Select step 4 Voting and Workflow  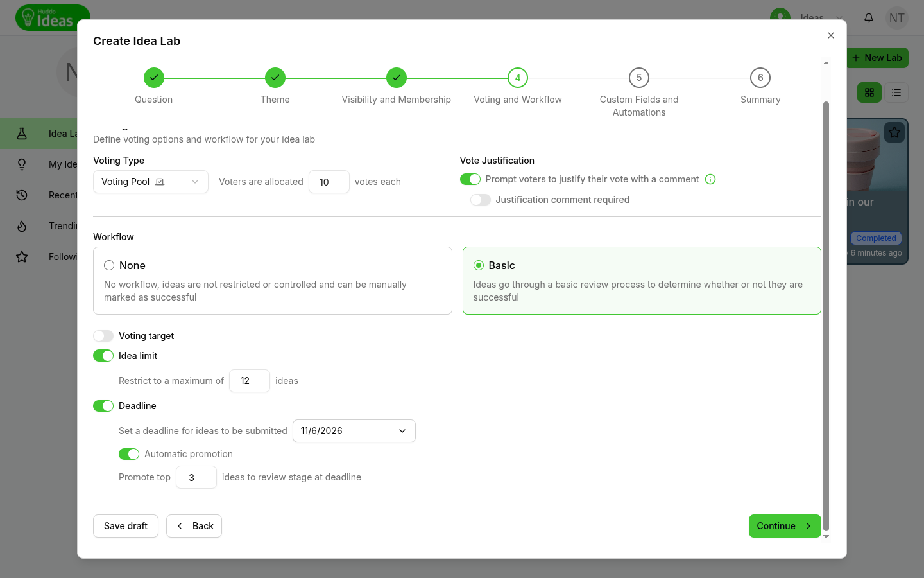pos(518,78)
